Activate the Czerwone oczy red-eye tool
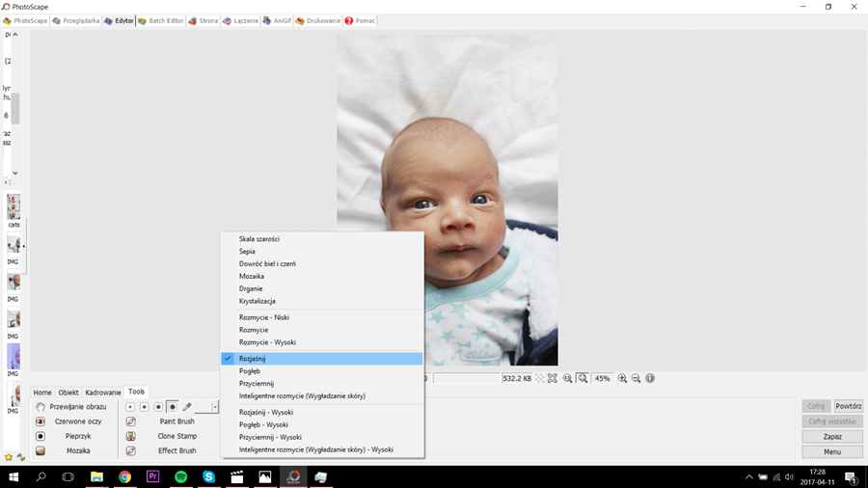This screenshot has height=488, width=868. [77, 421]
